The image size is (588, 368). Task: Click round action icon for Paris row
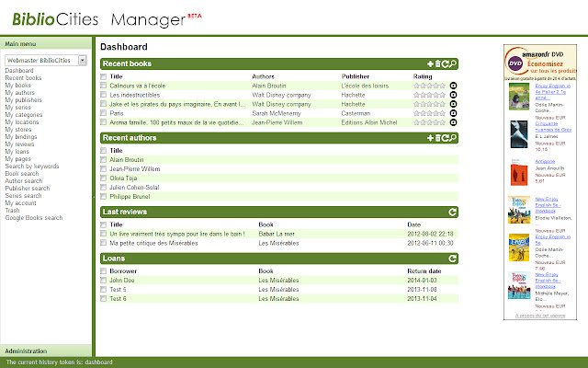click(453, 113)
